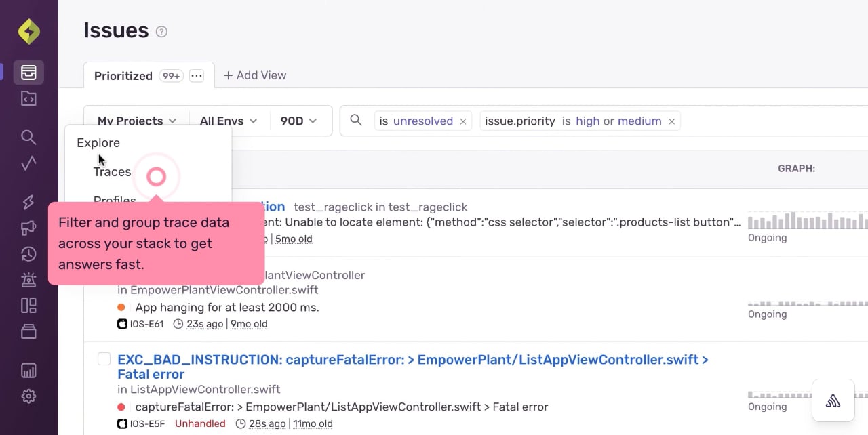Open the history clock sidebar icon
868x435 pixels.
[x=28, y=254]
